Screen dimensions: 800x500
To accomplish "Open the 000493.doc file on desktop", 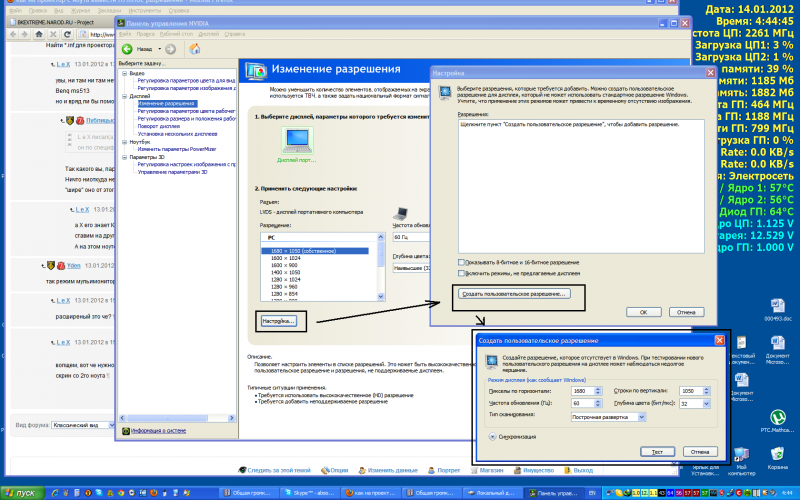I will pos(777,308).
